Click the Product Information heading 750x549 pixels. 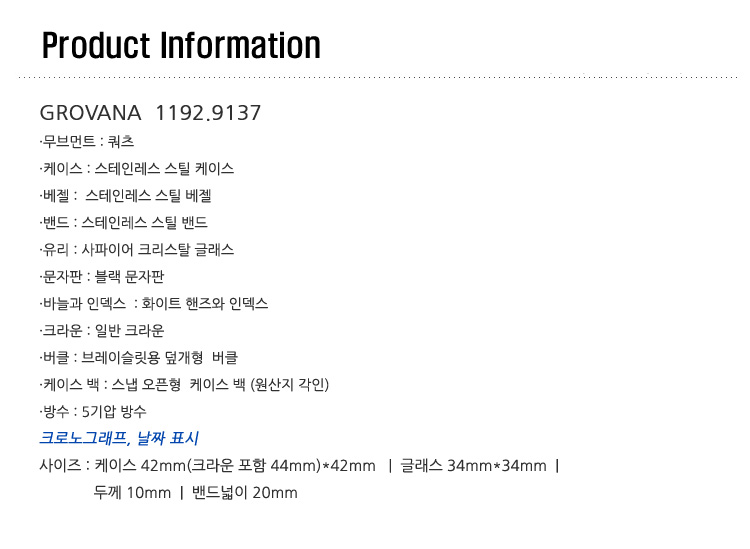pyautogui.click(x=181, y=46)
